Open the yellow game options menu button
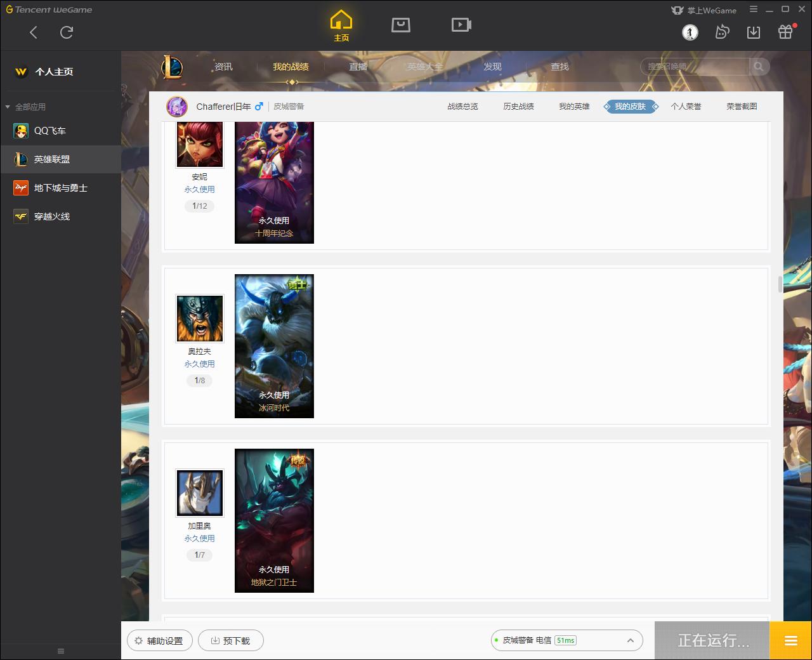Screen dimensions: 812x660 click(790, 641)
